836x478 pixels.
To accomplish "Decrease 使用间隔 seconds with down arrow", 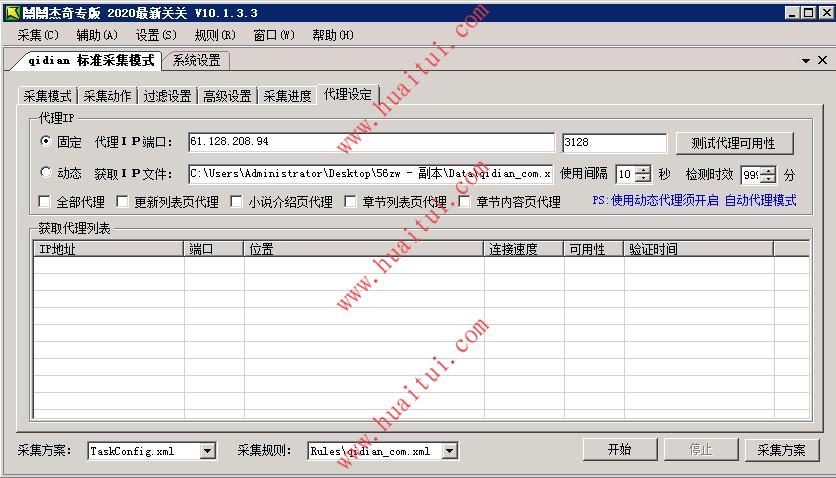I will 644,179.
